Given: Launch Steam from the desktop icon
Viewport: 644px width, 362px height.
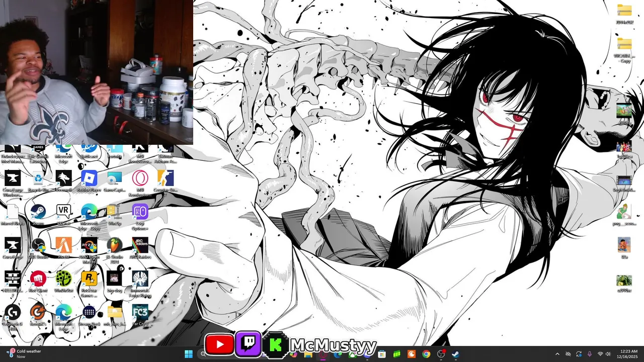Looking at the screenshot, I should tap(38, 215).
